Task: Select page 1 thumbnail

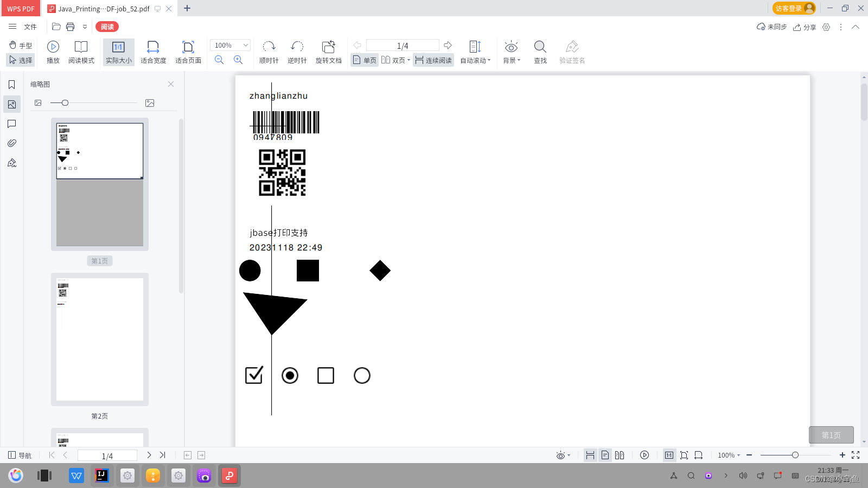Action: [100, 184]
